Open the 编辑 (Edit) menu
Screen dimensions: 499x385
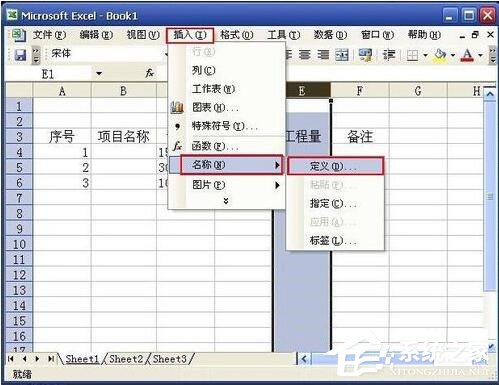coord(96,35)
